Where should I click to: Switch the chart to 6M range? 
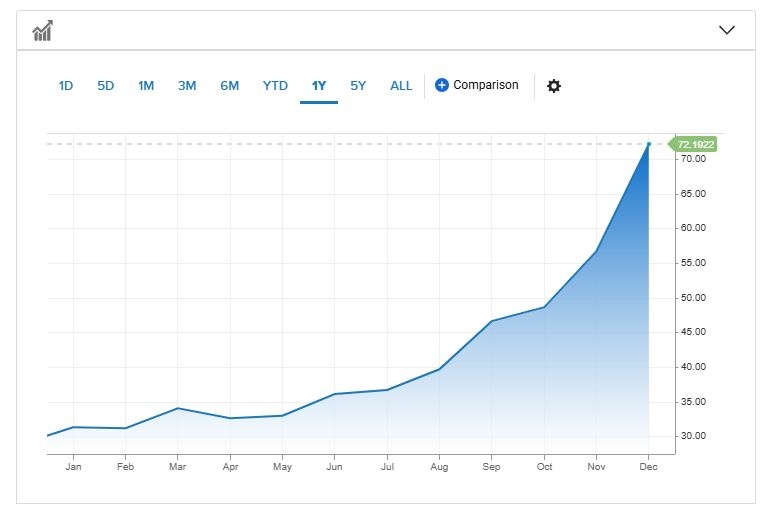[230, 86]
